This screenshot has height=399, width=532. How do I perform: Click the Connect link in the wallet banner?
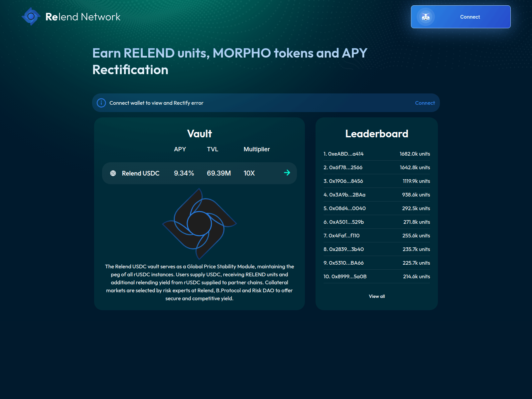425,103
